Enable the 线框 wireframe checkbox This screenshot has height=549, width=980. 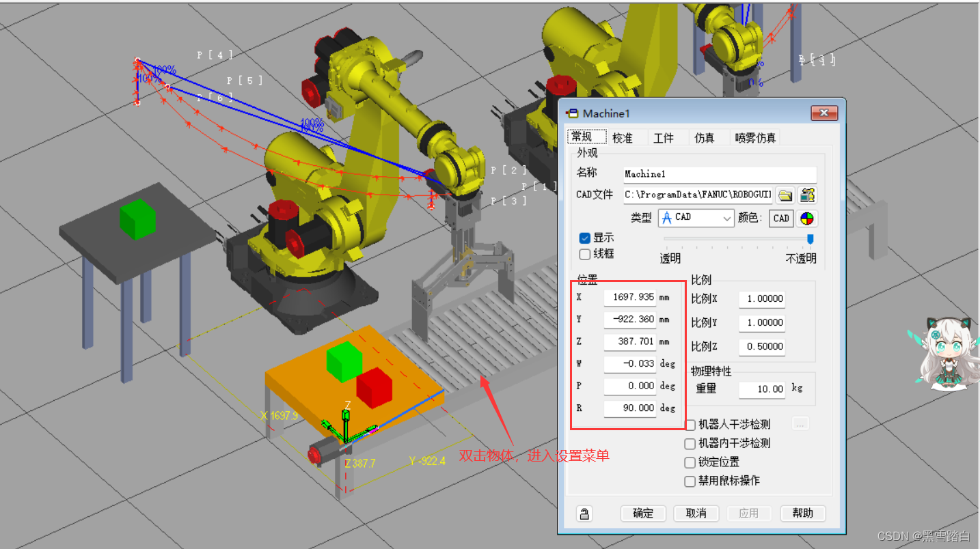tap(585, 254)
